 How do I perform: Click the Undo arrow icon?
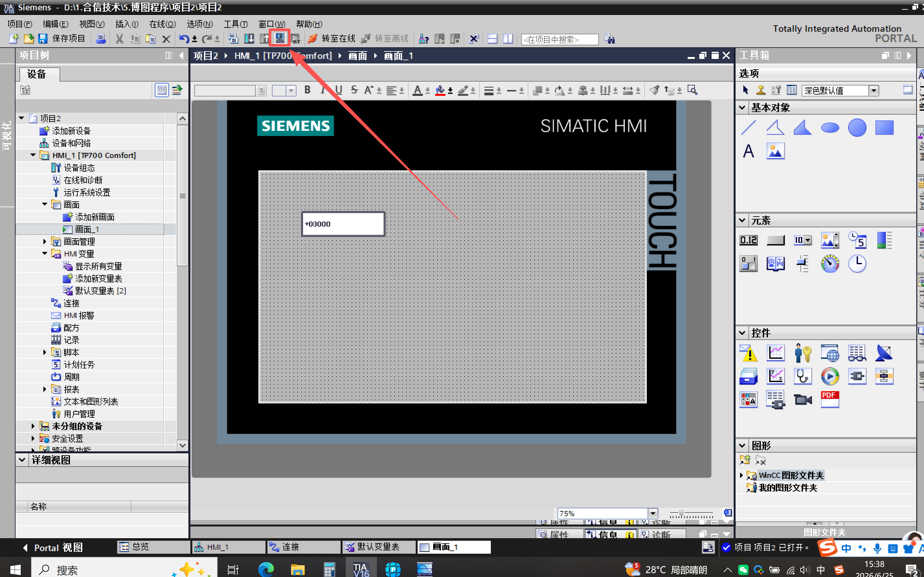point(184,39)
